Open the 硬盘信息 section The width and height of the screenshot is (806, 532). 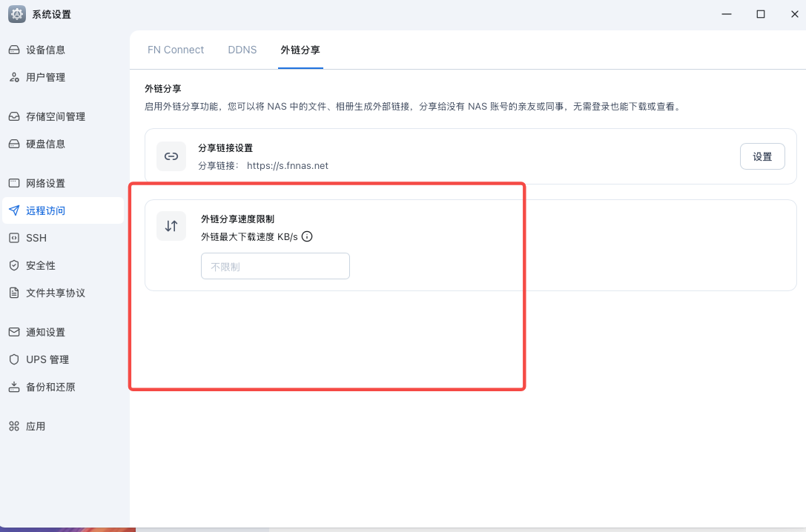tap(63, 144)
